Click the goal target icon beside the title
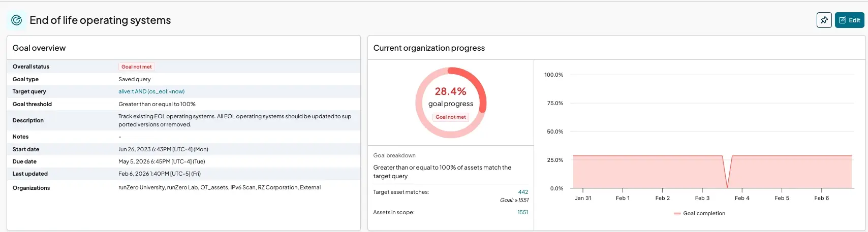868x232 pixels. [17, 20]
